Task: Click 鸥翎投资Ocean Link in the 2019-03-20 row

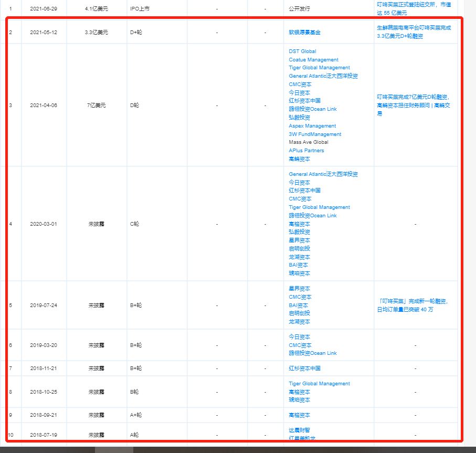Action: tap(313, 353)
